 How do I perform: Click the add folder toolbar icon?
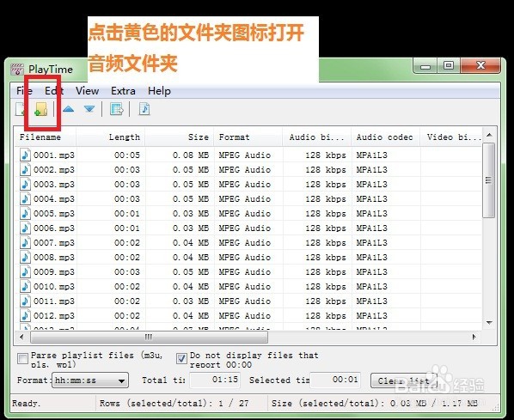click(x=41, y=109)
